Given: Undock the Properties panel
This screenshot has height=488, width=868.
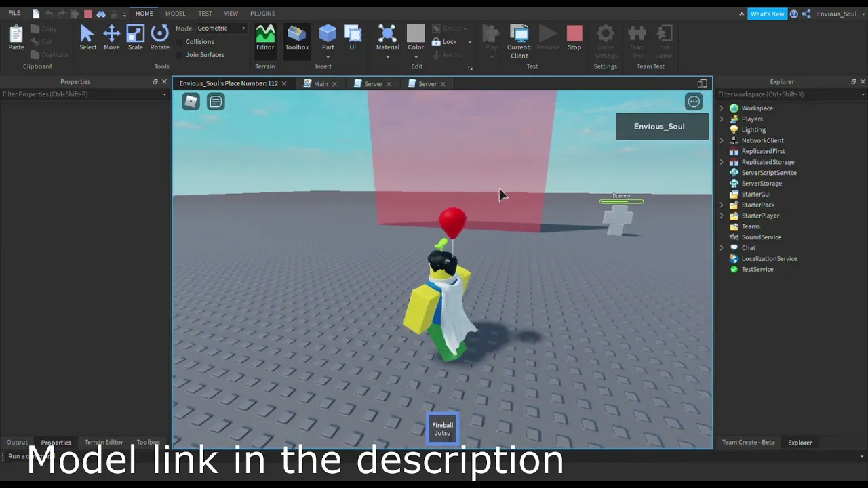Looking at the screenshot, I should 155,81.
